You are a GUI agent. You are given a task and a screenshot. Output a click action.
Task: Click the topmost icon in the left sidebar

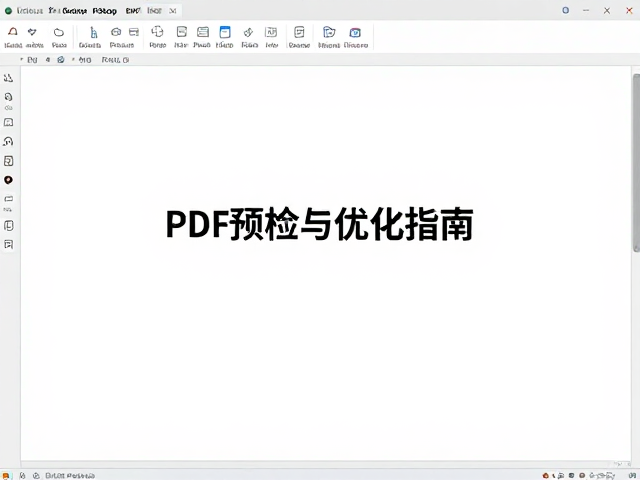coord(8,78)
